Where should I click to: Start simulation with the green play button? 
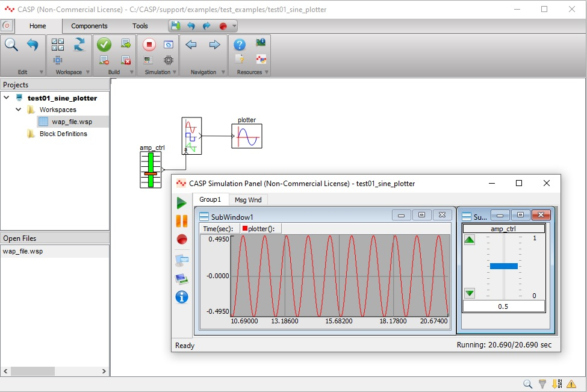point(182,203)
